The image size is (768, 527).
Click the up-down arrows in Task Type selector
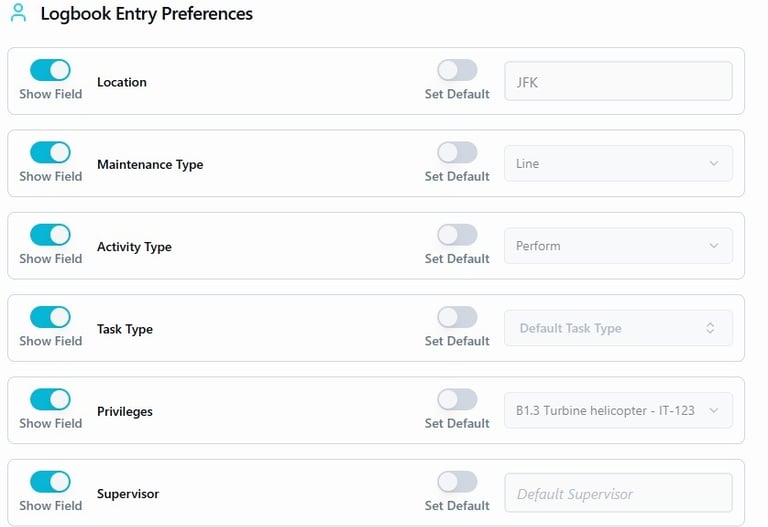[x=710, y=328]
